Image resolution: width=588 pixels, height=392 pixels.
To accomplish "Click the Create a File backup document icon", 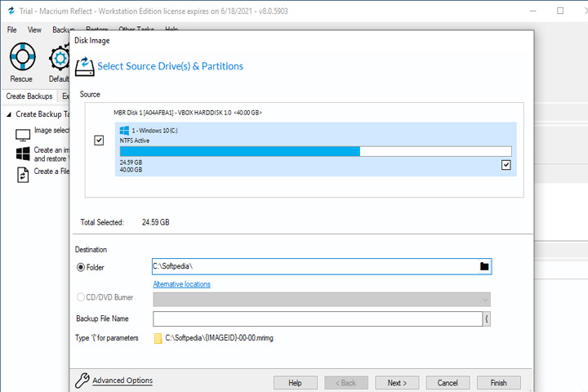I will pos(23,175).
